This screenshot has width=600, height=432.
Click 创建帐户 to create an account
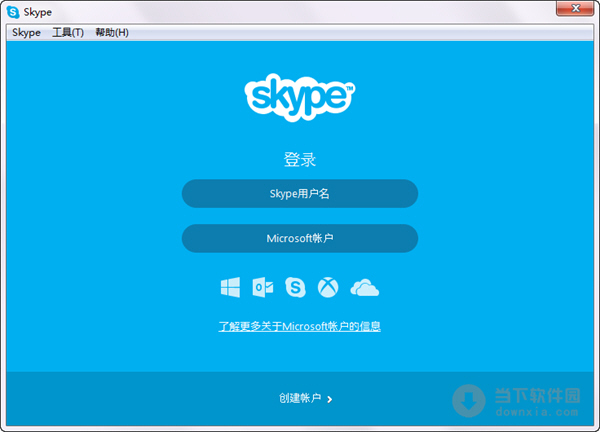(x=300, y=398)
